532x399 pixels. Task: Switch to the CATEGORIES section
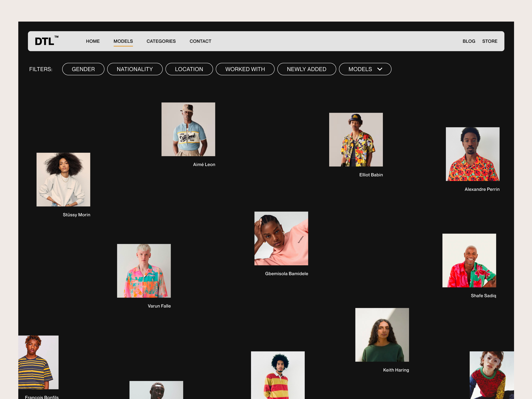(x=161, y=41)
